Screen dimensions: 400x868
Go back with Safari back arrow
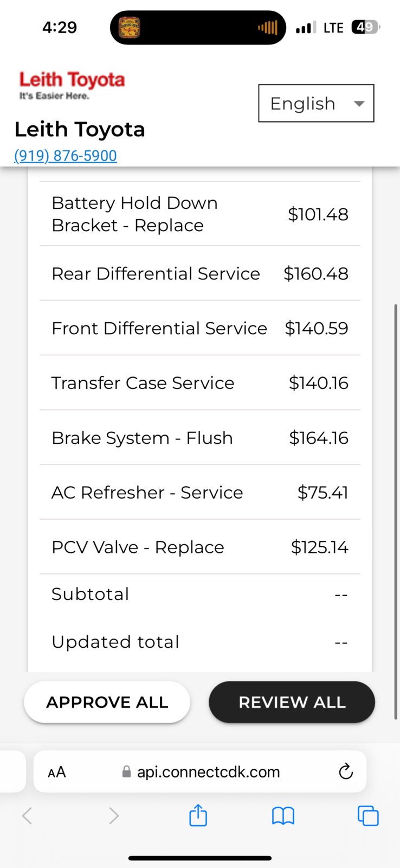[x=27, y=815]
